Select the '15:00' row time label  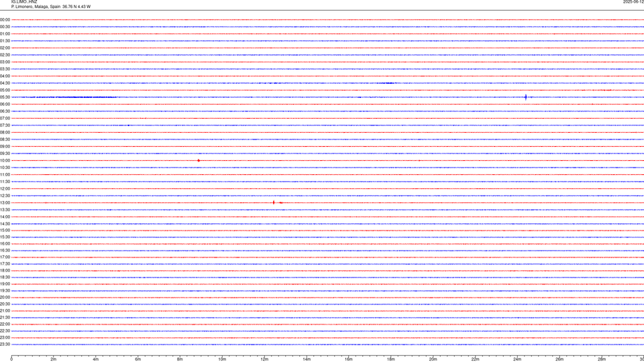coord(5,230)
